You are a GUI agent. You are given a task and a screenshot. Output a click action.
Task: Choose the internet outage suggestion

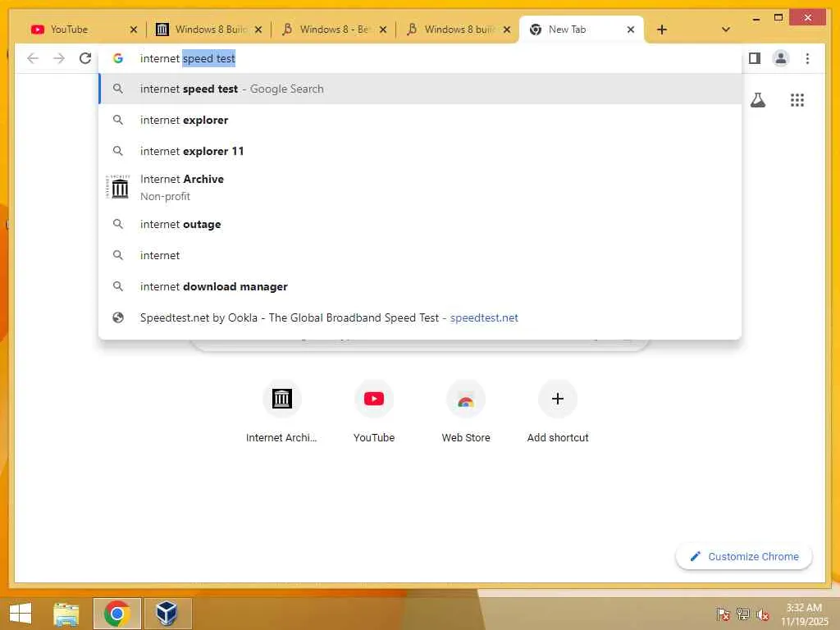point(420,225)
